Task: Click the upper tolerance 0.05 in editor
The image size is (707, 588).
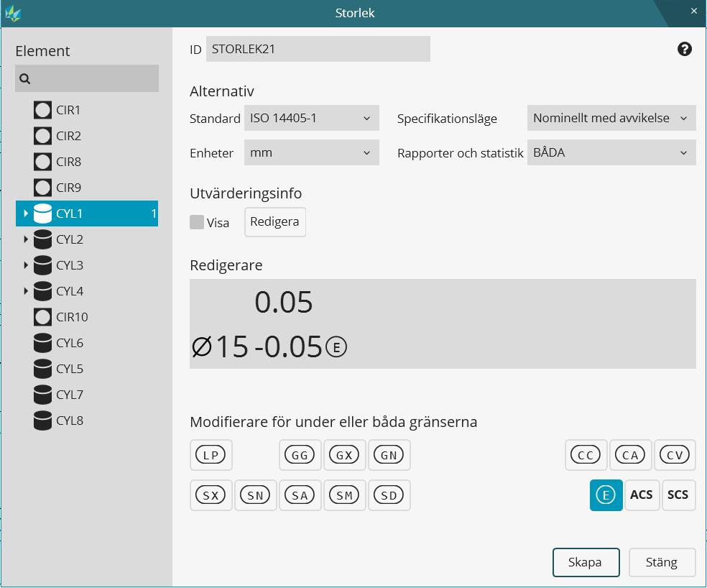Action: (284, 302)
